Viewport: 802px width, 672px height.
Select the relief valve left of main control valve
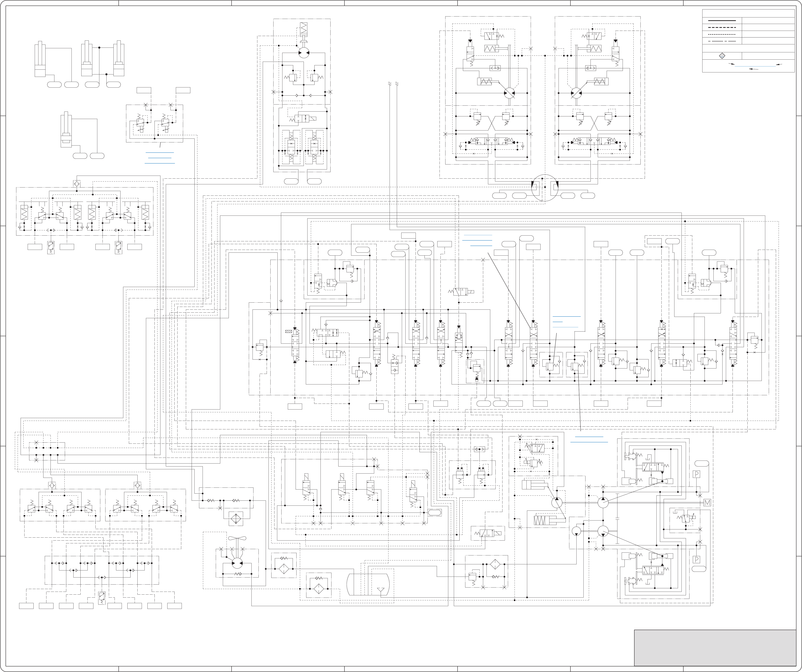pos(260,348)
